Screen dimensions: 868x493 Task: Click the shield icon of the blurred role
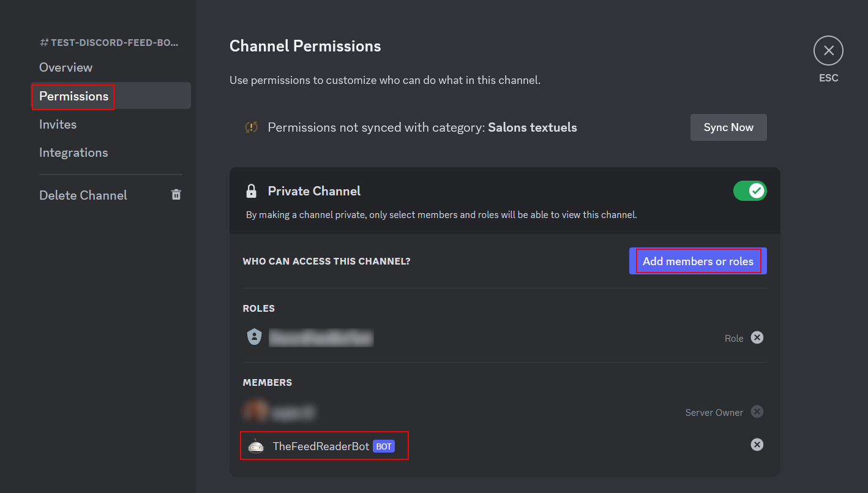click(x=255, y=337)
